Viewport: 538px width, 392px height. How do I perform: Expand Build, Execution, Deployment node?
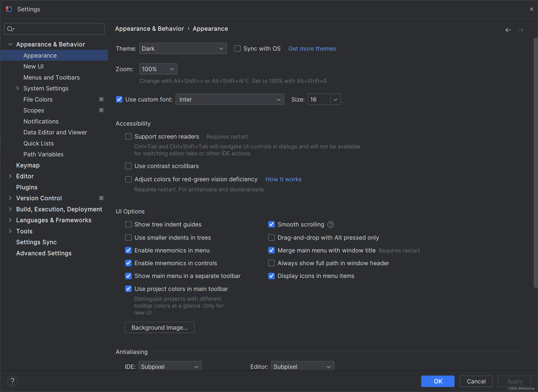(10, 209)
